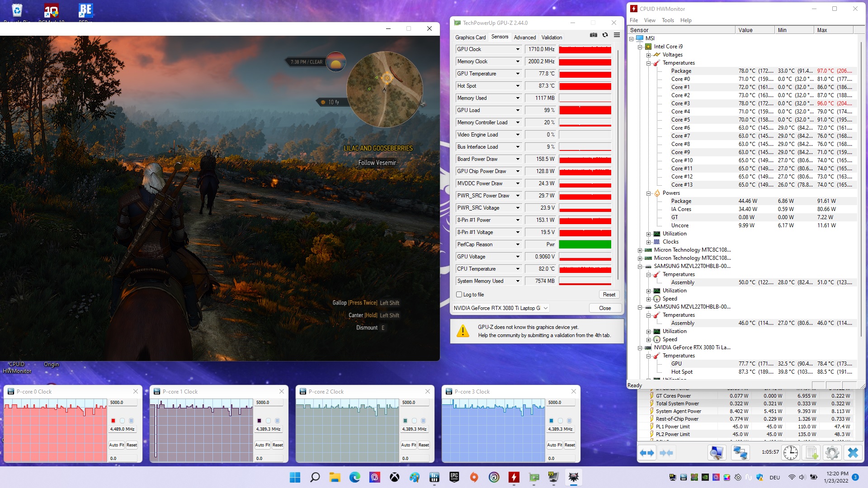Click the GPU-Z refresh sensors icon
The width and height of the screenshot is (868, 488).
(605, 35)
